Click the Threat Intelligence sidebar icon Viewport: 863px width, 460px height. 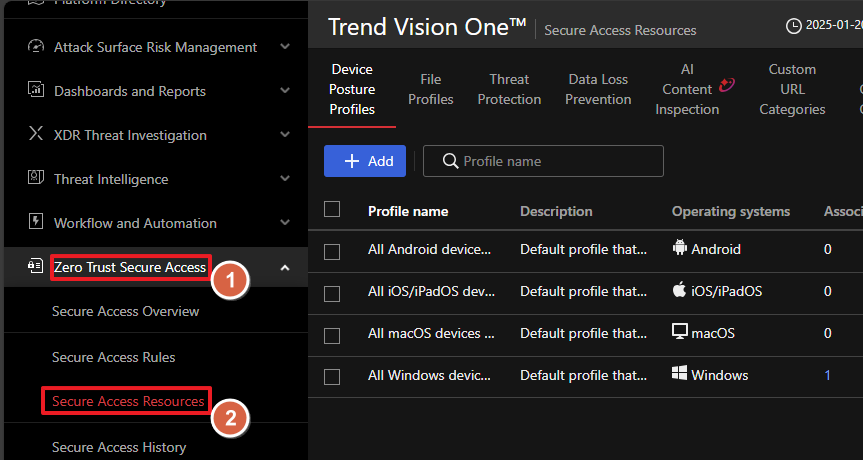click(36, 179)
